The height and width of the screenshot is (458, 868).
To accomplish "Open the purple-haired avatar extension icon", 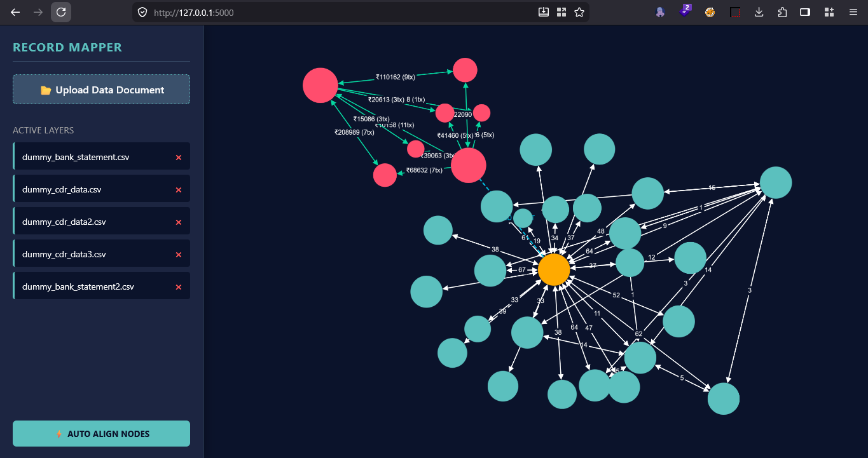I will (661, 12).
